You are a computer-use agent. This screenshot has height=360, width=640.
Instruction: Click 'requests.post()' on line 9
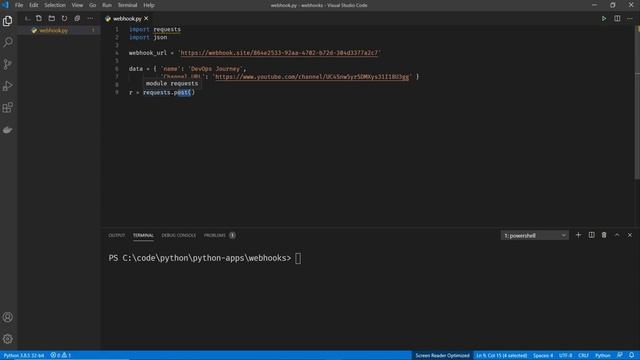click(169, 93)
